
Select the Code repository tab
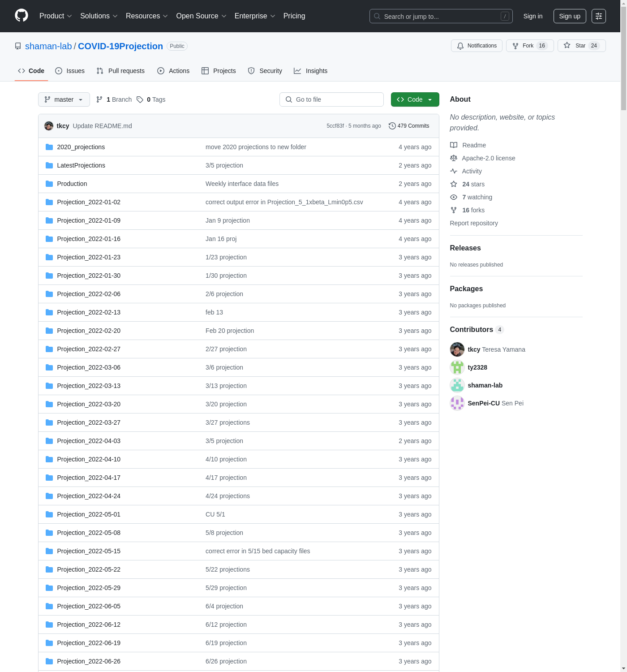pyautogui.click(x=31, y=71)
